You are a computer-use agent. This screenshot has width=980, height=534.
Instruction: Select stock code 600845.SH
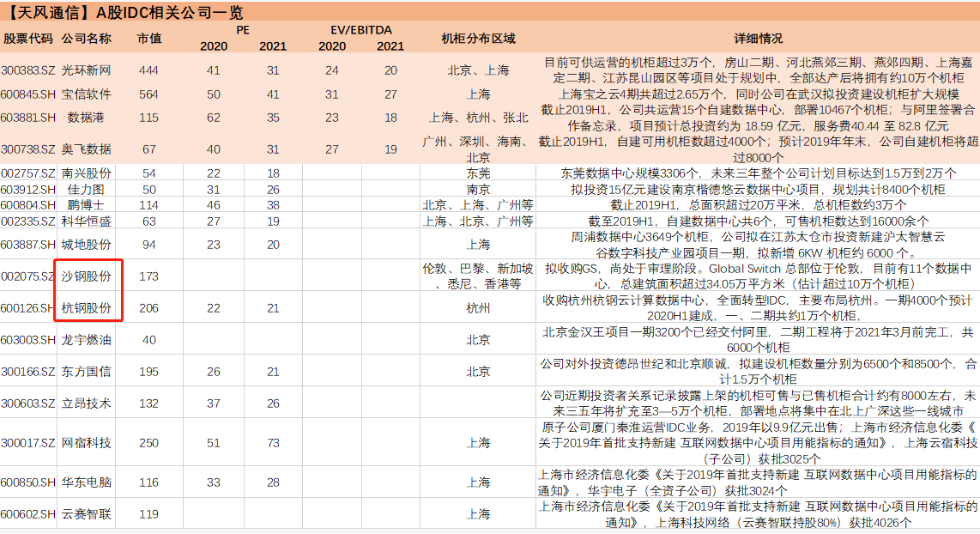[28, 94]
